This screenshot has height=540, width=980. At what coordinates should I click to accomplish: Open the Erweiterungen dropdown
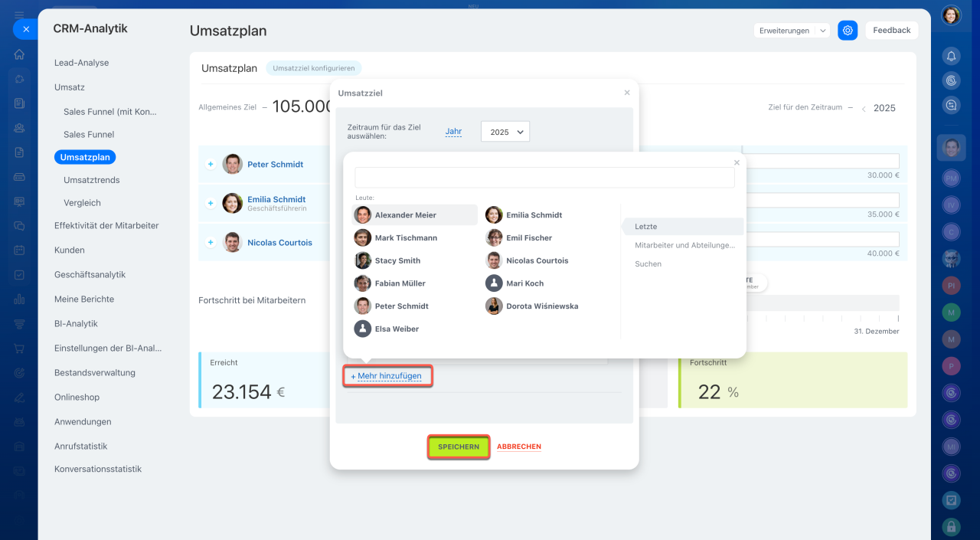click(791, 31)
